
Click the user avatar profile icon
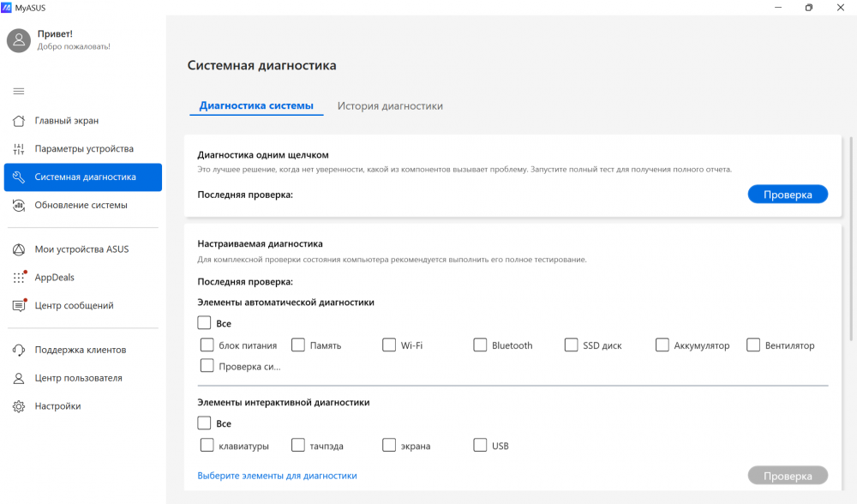[x=19, y=39]
